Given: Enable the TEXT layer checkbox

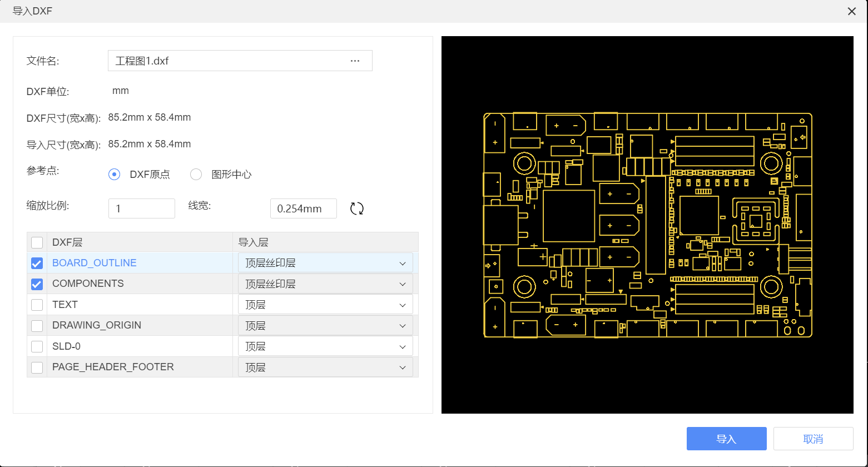Looking at the screenshot, I should point(37,305).
